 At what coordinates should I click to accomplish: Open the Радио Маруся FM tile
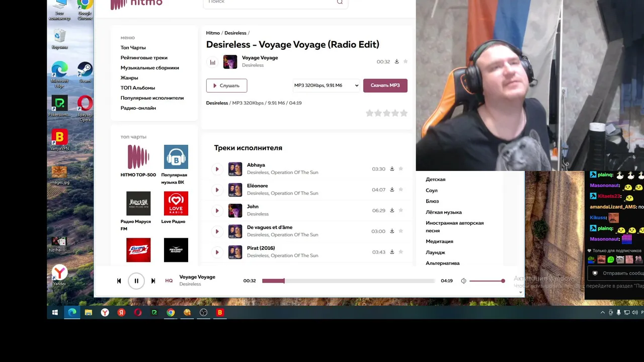pyautogui.click(x=138, y=204)
